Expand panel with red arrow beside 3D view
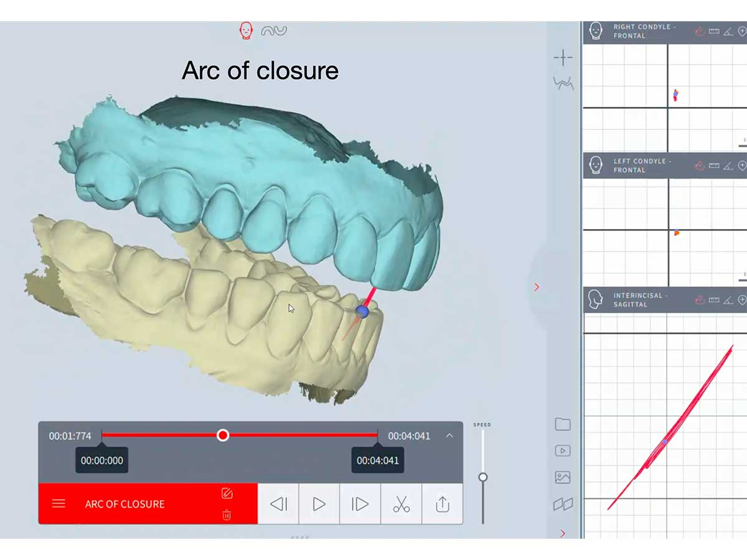 (537, 287)
